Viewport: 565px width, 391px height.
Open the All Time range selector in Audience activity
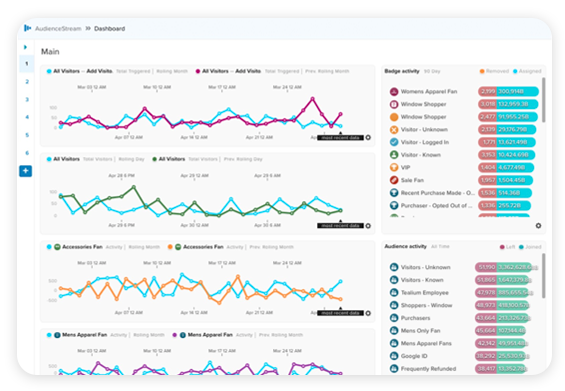click(440, 246)
